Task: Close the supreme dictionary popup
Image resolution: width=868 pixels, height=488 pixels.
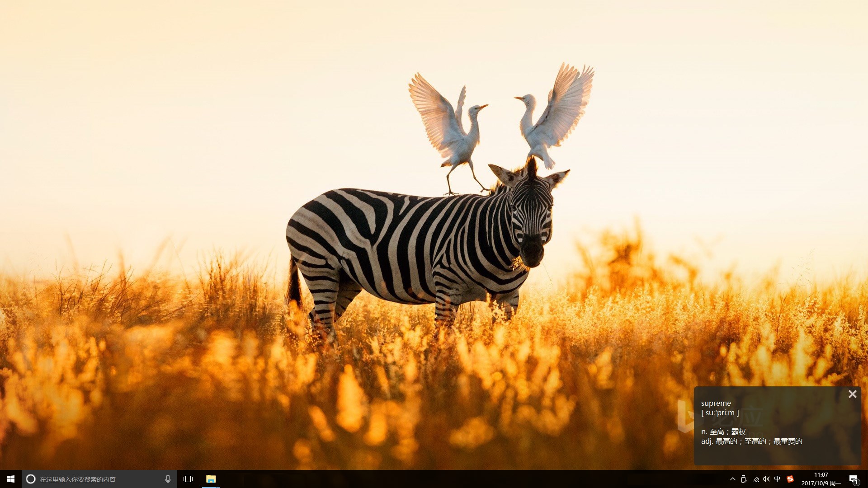Action: tap(852, 394)
